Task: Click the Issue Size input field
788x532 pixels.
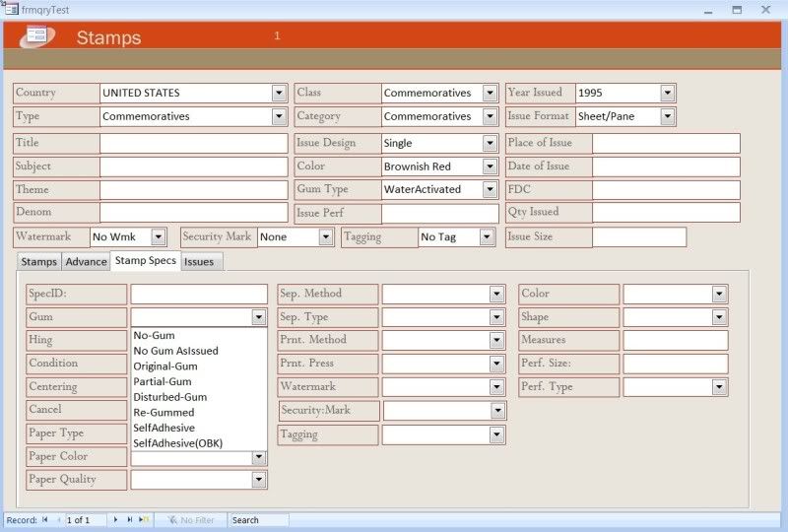Action: 639,236
